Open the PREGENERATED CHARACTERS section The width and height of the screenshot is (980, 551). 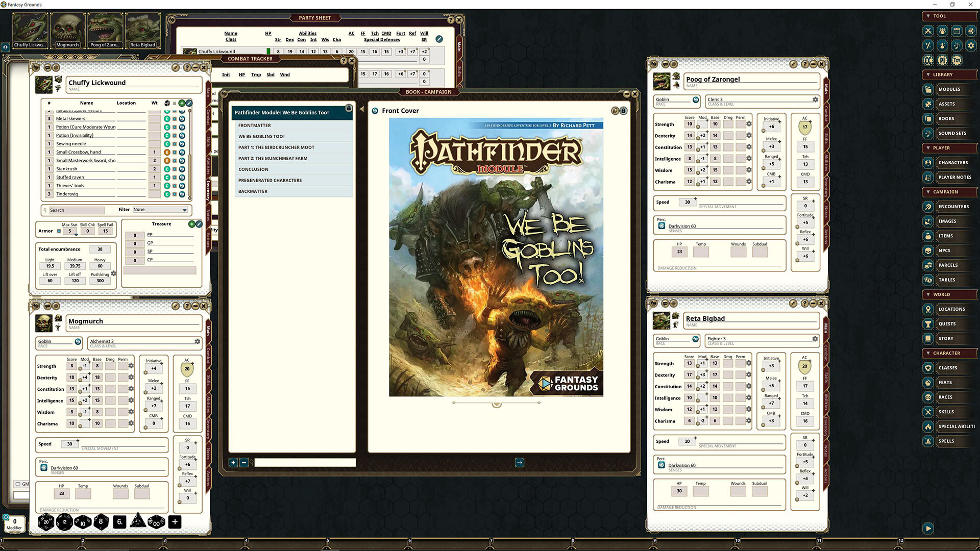coord(269,180)
